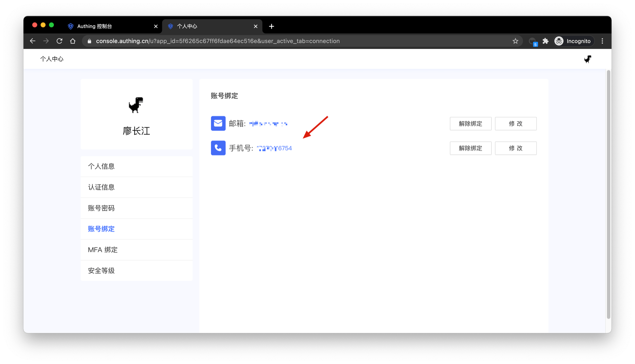Navigate back in browser
Screen dimensions: 635x364
32,41
